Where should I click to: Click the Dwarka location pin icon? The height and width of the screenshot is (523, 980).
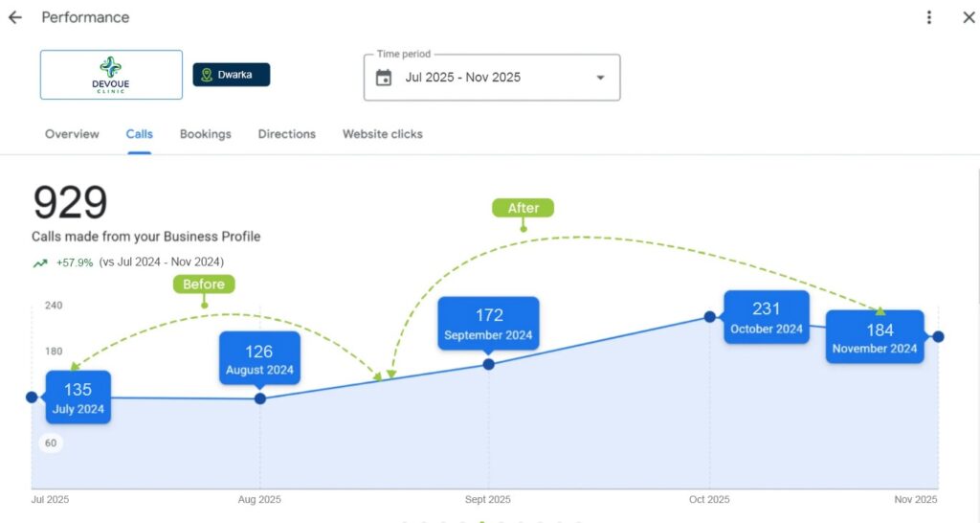click(x=207, y=75)
